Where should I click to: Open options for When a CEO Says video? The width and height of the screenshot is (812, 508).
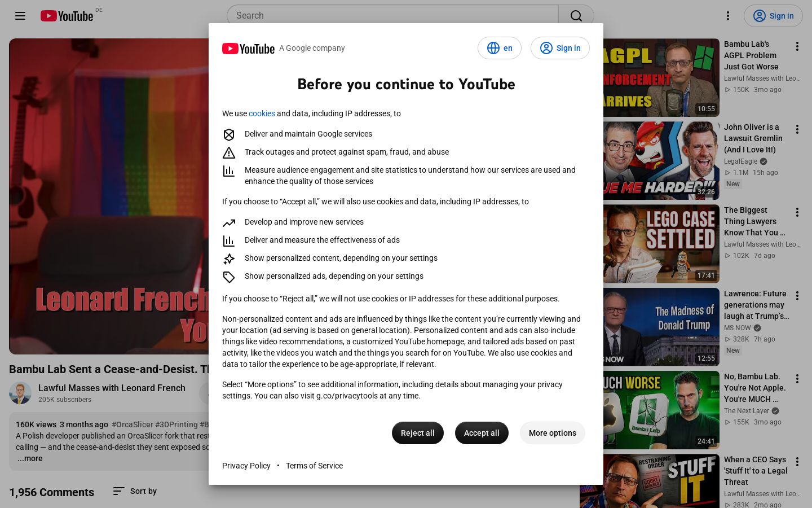[x=797, y=462]
